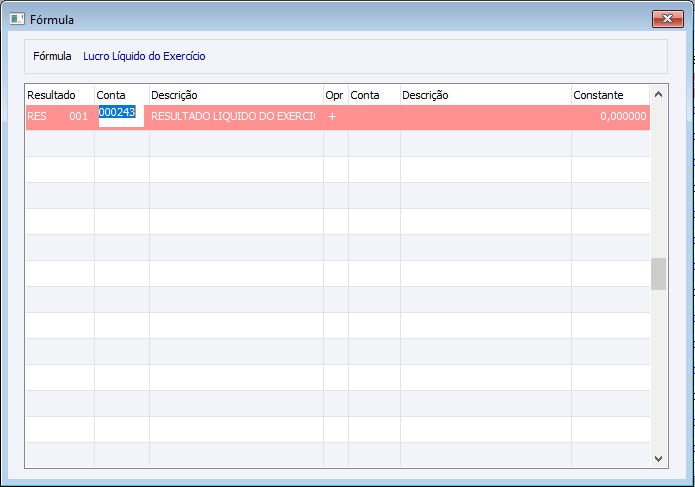Click Lucro Líquido do Exercício formula name
695x487 pixels.
[144, 56]
